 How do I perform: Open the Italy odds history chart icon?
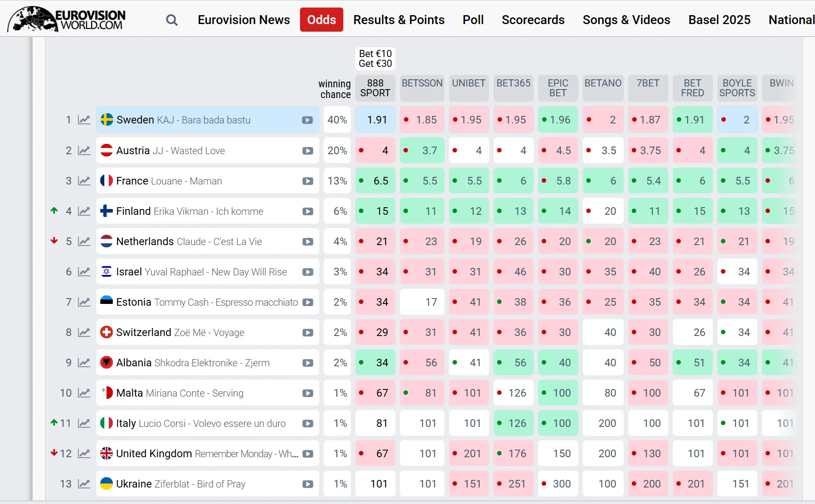click(x=84, y=423)
